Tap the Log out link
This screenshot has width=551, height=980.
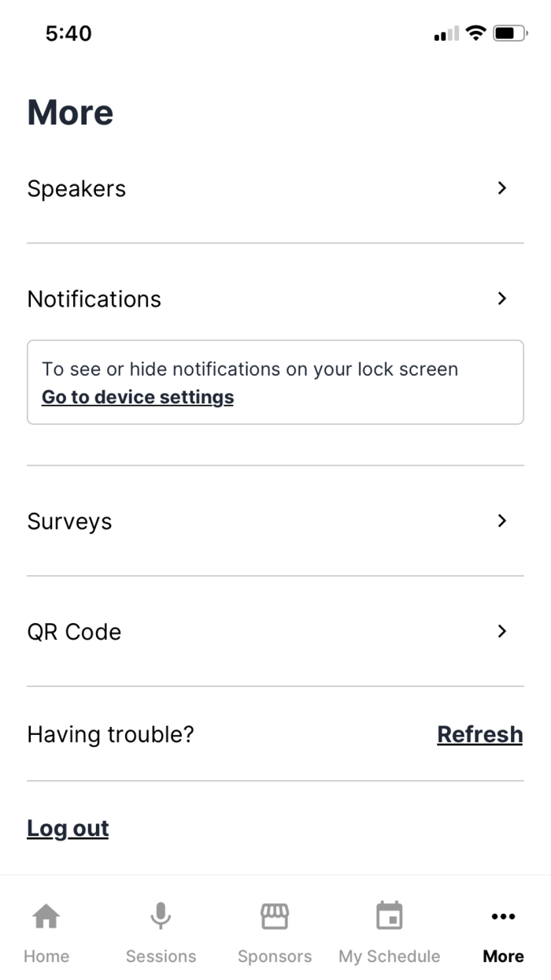tap(68, 828)
